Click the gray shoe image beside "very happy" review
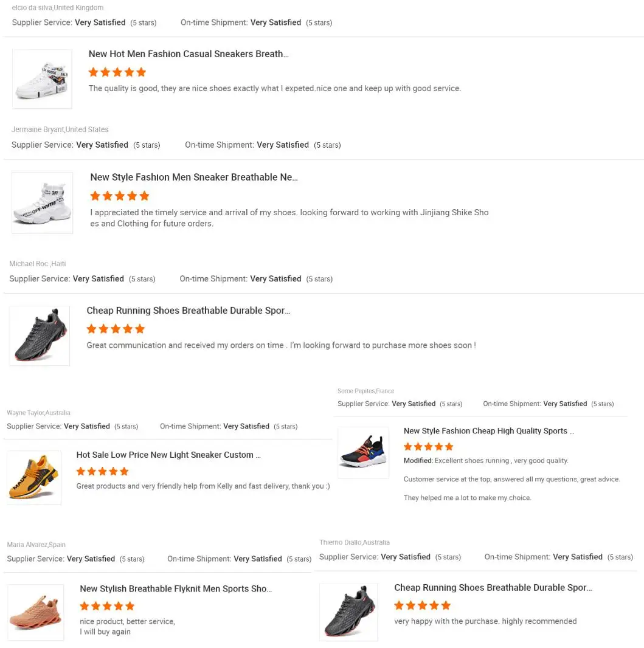644x648 pixels. [348, 612]
